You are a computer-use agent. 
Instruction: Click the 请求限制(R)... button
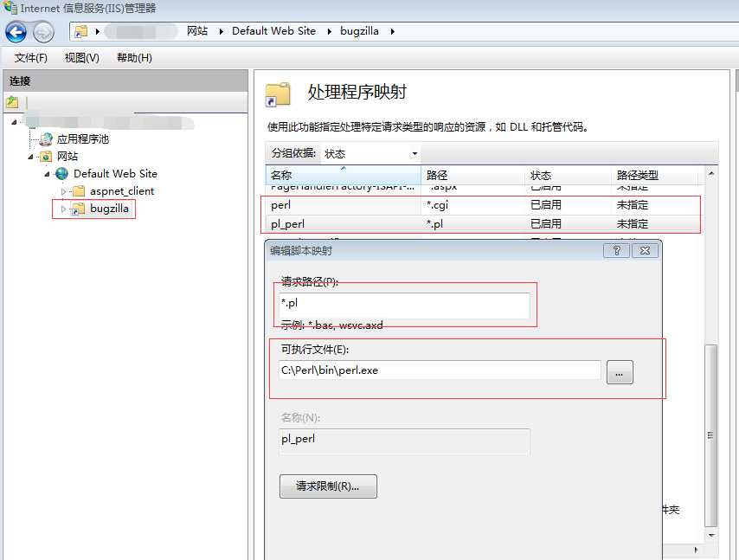click(x=328, y=486)
